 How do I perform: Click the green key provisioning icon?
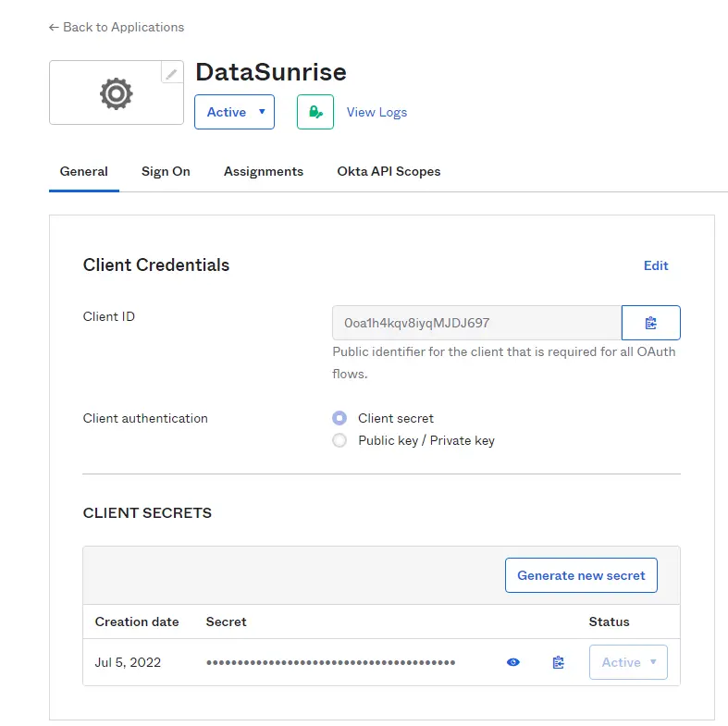315,112
